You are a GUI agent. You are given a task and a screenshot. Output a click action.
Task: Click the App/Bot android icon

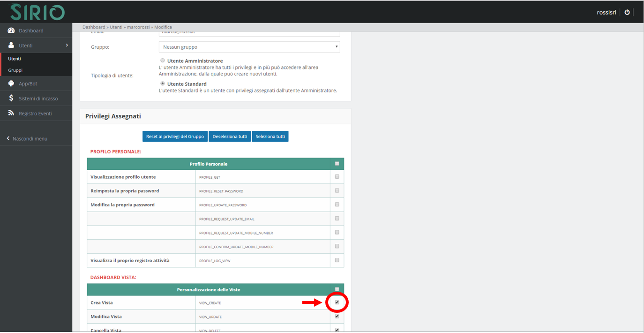click(11, 83)
